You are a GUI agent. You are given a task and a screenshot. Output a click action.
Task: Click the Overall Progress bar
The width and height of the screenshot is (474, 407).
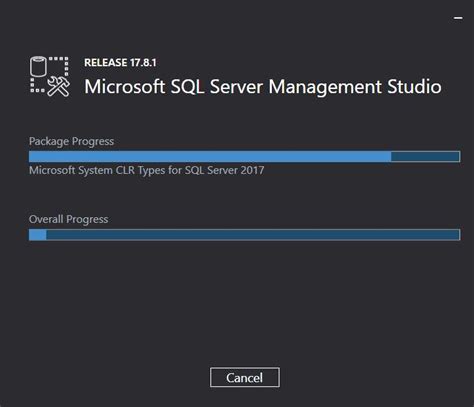245,235
